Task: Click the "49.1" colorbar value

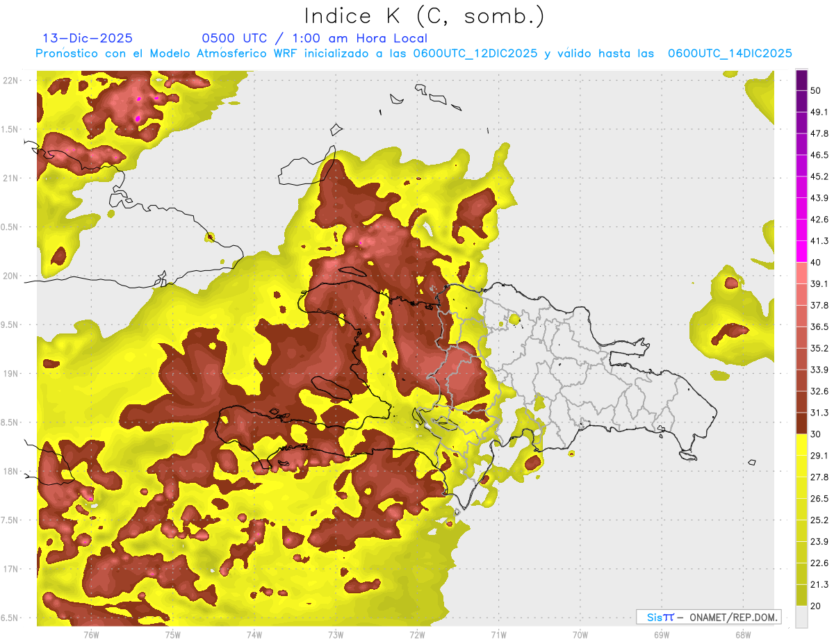Action: pos(819,112)
